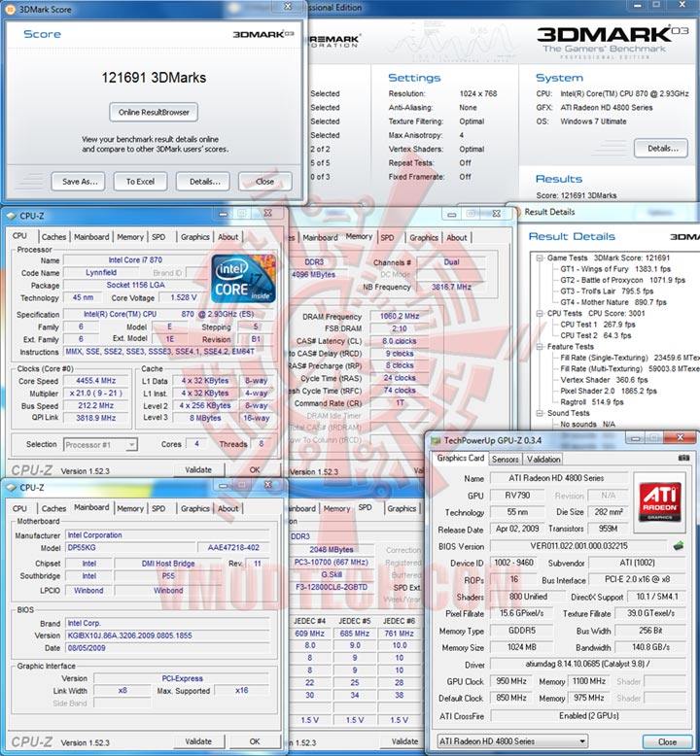Open About tab in CPU-Z Memory window
700x756 pixels.
[456, 237]
